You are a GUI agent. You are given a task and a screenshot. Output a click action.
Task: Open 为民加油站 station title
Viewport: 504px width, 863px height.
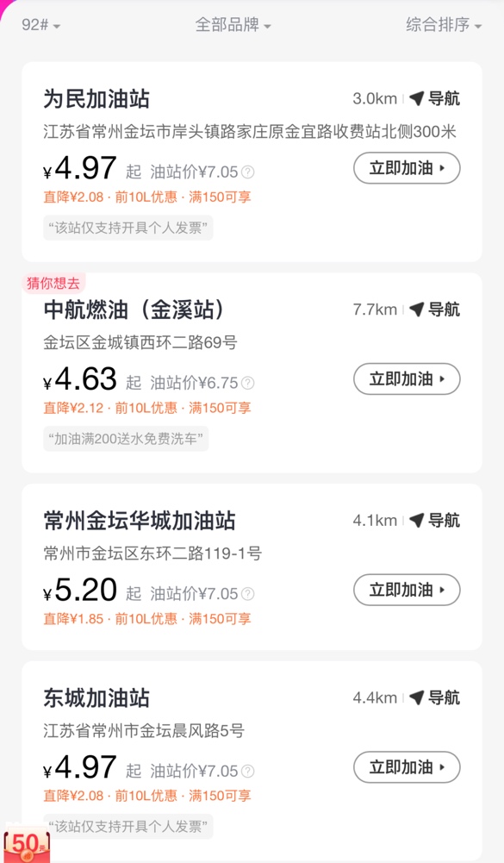pos(96,99)
